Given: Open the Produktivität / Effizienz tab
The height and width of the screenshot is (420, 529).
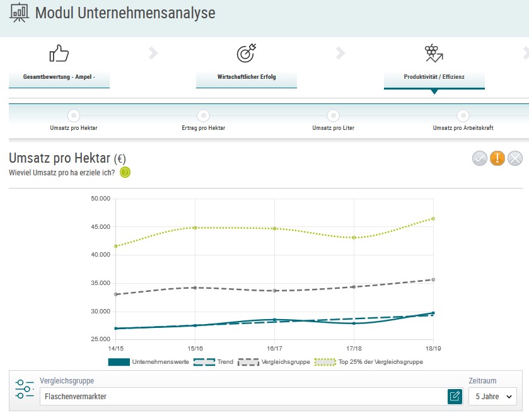Looking at the screenshot, I should point(434,78).
